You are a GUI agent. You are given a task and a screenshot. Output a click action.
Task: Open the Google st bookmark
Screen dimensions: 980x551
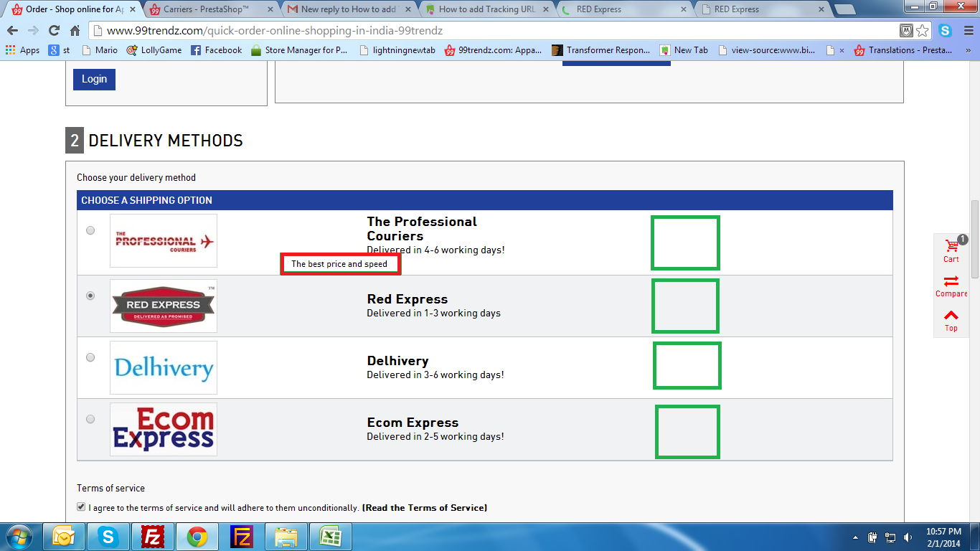click(60, 50)
